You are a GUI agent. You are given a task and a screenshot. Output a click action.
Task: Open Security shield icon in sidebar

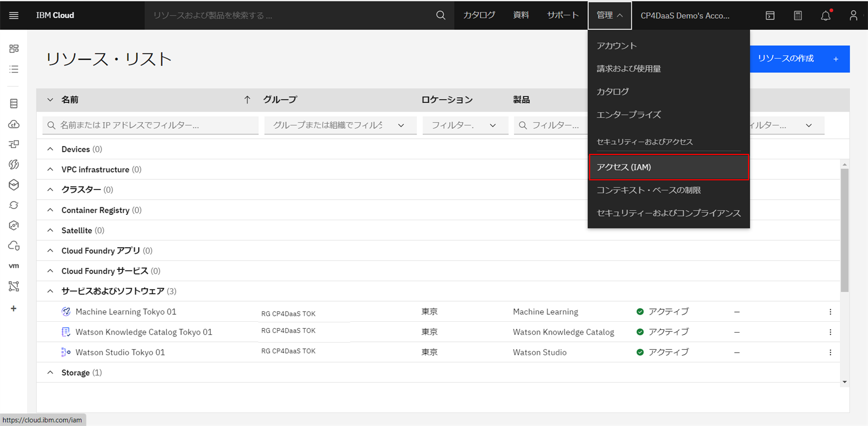(x=14, y=225)
